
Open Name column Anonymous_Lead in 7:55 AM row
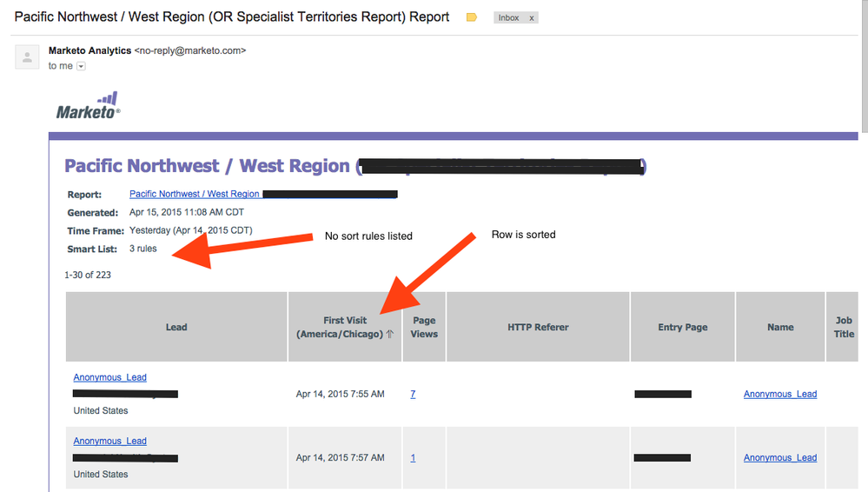pos(780,394)
